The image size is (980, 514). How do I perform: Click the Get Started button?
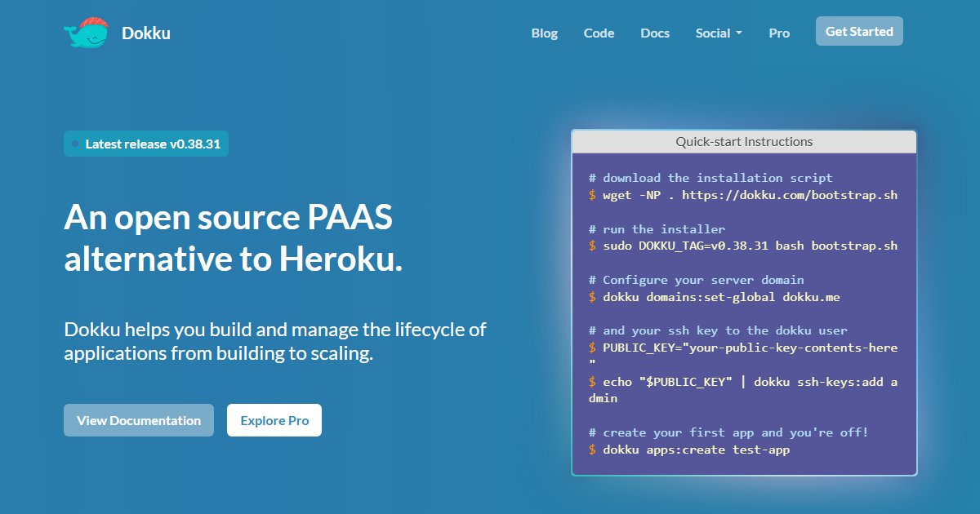(x=859, y=31)
